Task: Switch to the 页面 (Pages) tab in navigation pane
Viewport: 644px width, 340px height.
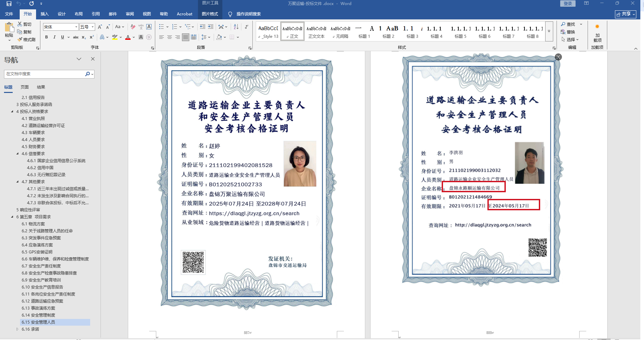Action: click(x=25, y=87)
